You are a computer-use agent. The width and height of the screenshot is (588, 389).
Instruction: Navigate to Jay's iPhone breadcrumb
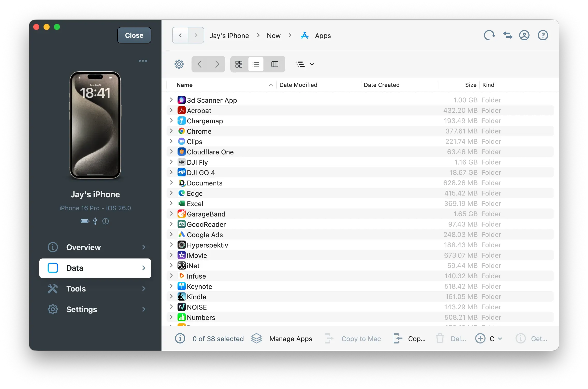pyautogui.click(x=229, y=35)
